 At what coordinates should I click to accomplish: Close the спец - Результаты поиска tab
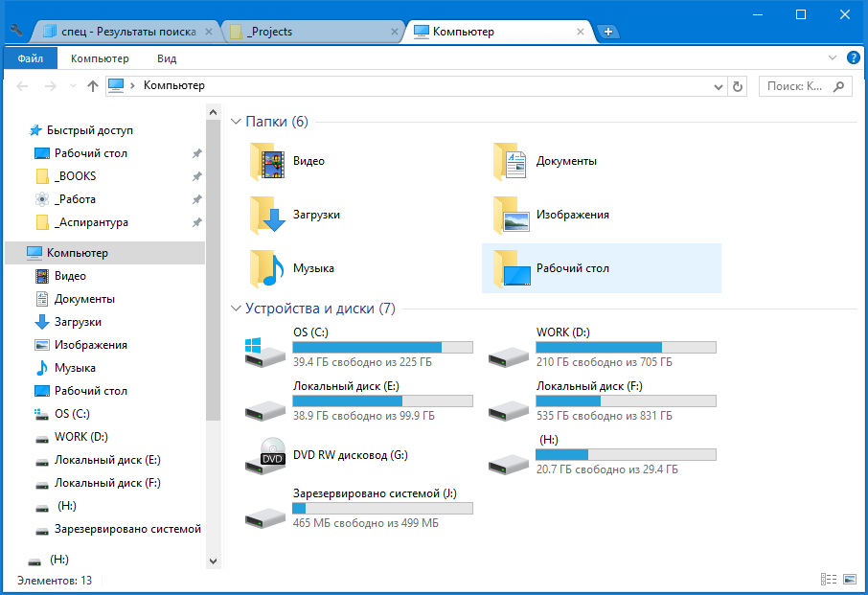click(209, 32)
